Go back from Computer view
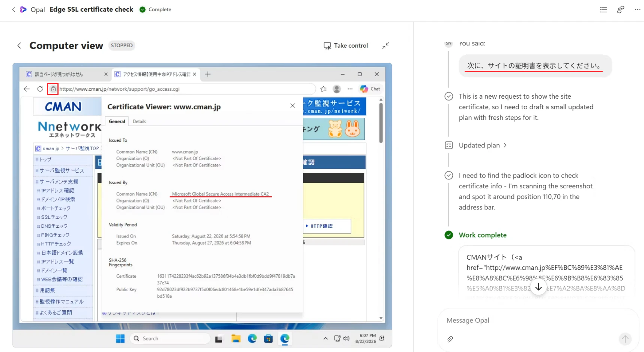Image resolution: width=644 pixels, height=352 pixels. pos(19,46)
